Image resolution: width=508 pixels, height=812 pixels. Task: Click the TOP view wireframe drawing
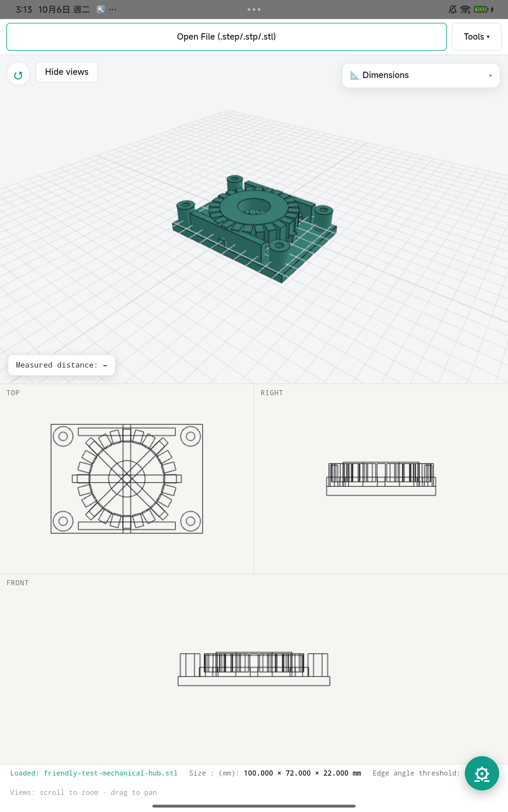[127, 478]
